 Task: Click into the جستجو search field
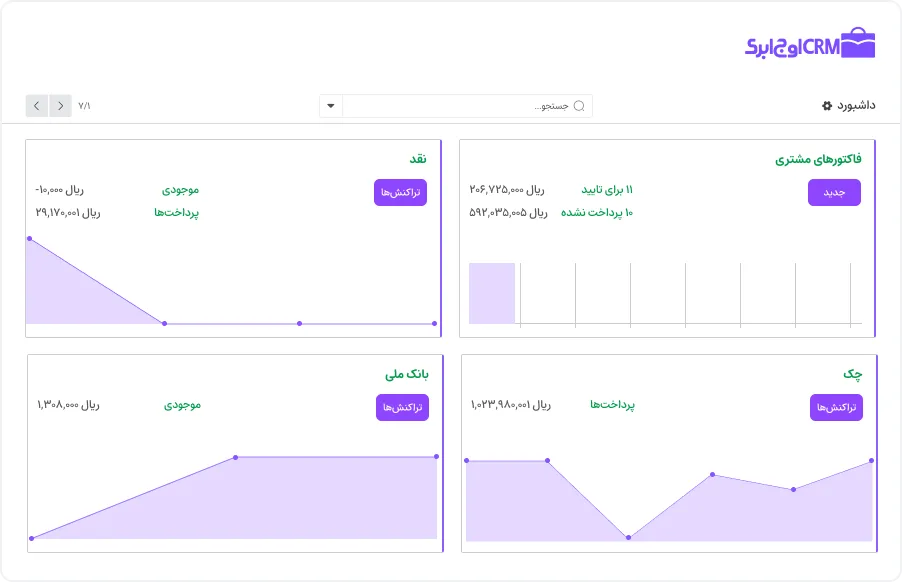[x=470, y=106]
